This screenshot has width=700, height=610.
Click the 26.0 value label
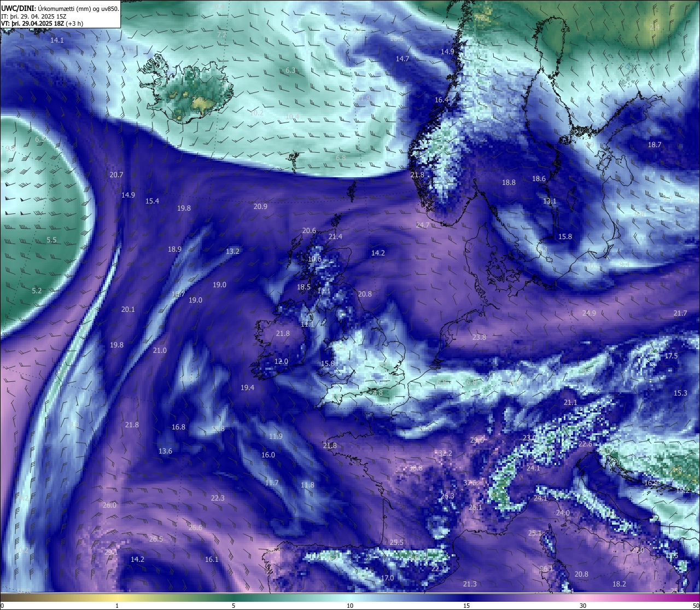pos(109,506)
